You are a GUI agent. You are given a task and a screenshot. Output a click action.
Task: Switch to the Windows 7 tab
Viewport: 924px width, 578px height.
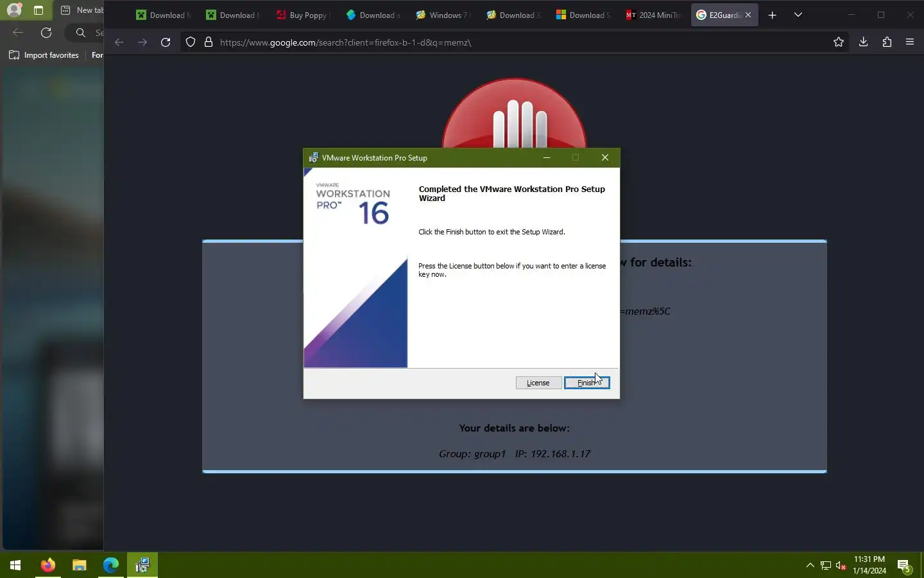(x=442, y=15)
